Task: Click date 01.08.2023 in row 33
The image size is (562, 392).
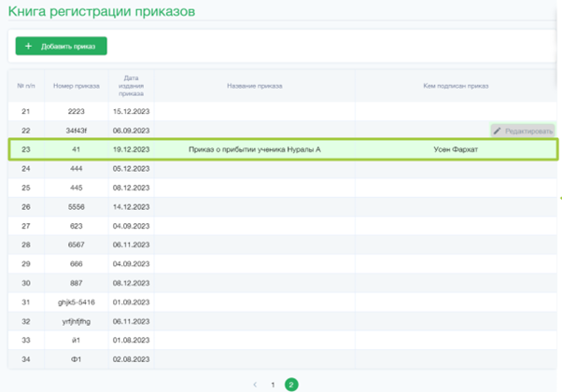Action: (132, 340)
